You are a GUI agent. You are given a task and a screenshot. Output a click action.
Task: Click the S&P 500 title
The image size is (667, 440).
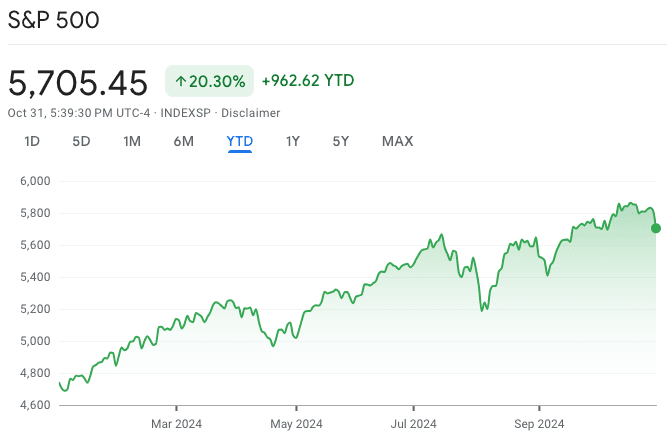pyautogui.click(x=54, y=21)
